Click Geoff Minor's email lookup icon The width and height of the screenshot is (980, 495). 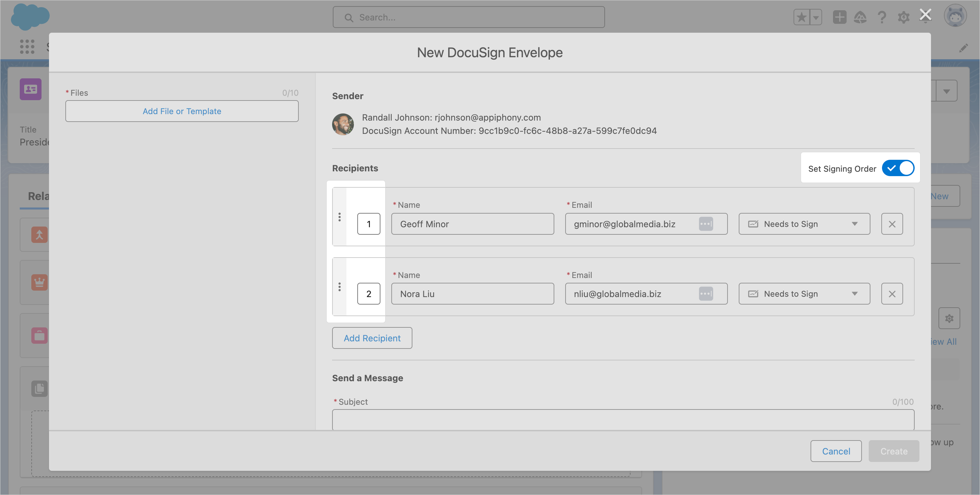(x=706, y=224)
